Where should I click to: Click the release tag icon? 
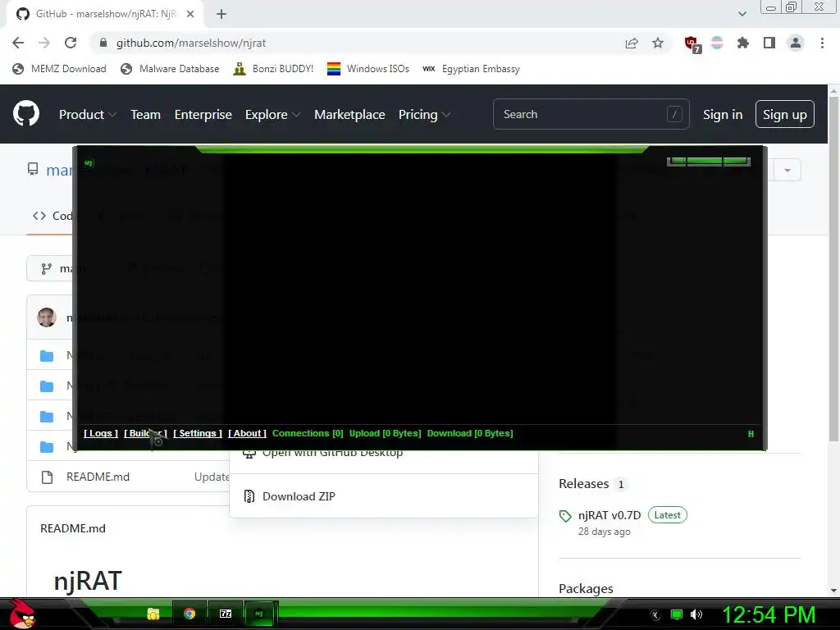pos(565,517)
